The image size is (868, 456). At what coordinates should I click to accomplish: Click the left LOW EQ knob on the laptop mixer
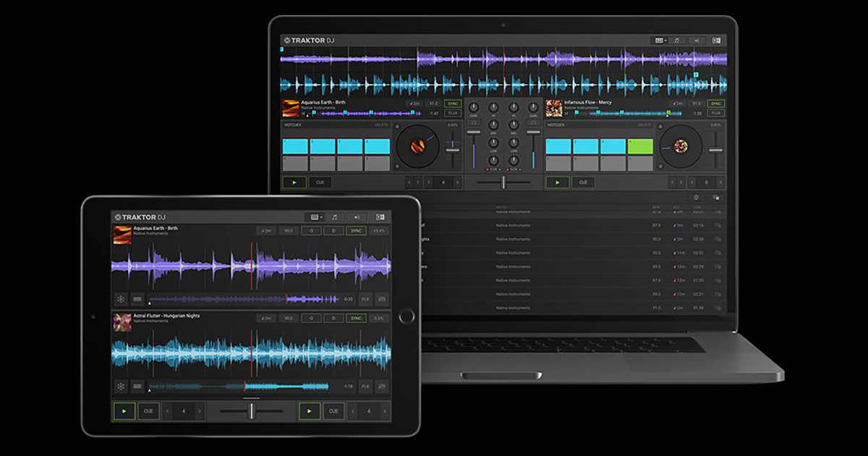[x=493, y=142]
